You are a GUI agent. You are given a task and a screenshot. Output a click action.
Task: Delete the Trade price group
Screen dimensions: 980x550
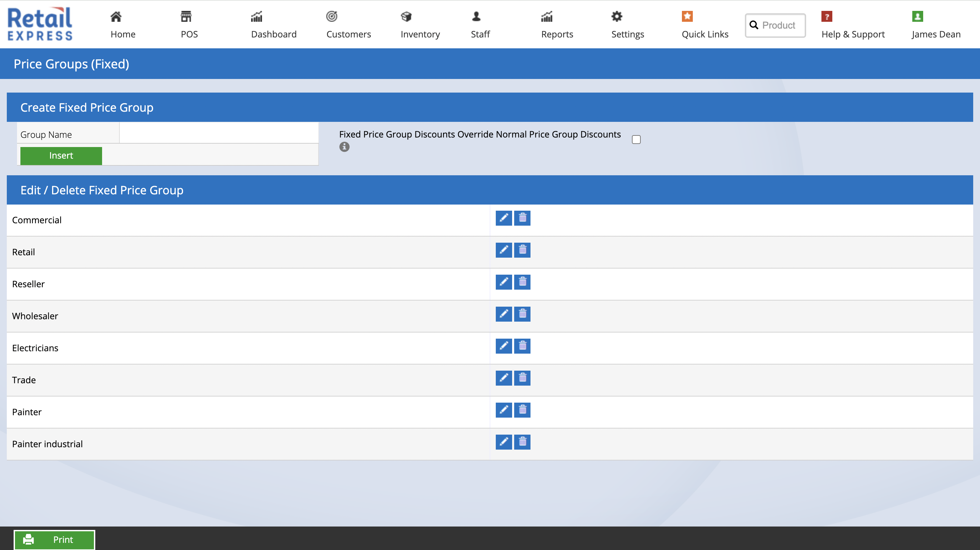click(522, 378)
